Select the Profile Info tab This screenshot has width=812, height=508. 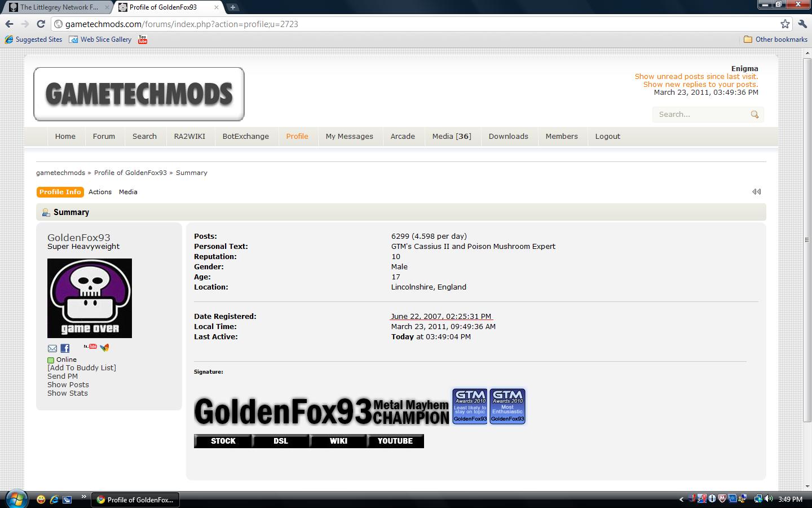tap(60, 192)
